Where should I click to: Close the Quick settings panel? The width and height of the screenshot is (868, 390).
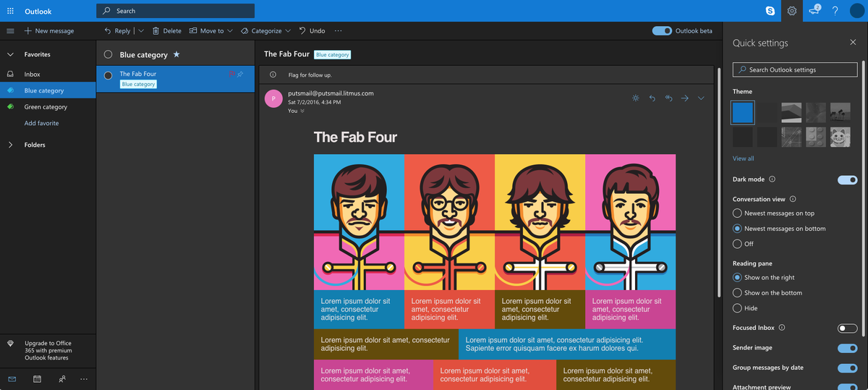(853, 43)
